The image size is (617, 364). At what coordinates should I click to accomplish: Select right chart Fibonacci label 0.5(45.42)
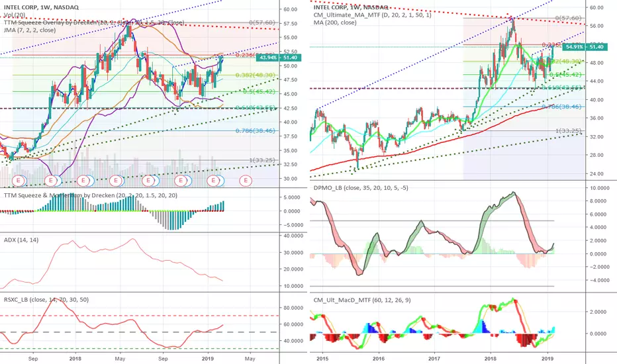565,74
